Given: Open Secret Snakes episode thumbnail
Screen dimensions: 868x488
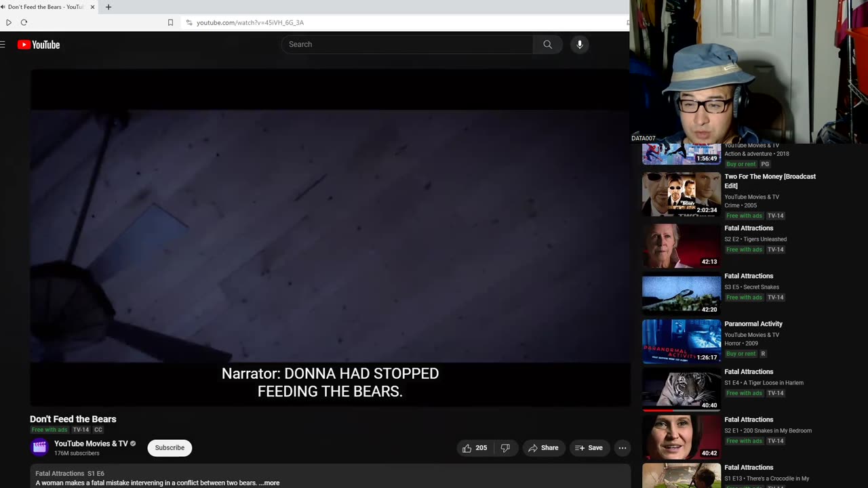Looking at the screenshot, I should pos(682,293).
